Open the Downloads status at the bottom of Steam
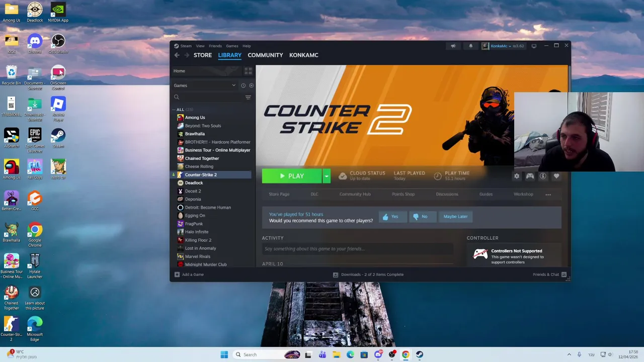This screenshot has width=644, height=362. [368, 275]
